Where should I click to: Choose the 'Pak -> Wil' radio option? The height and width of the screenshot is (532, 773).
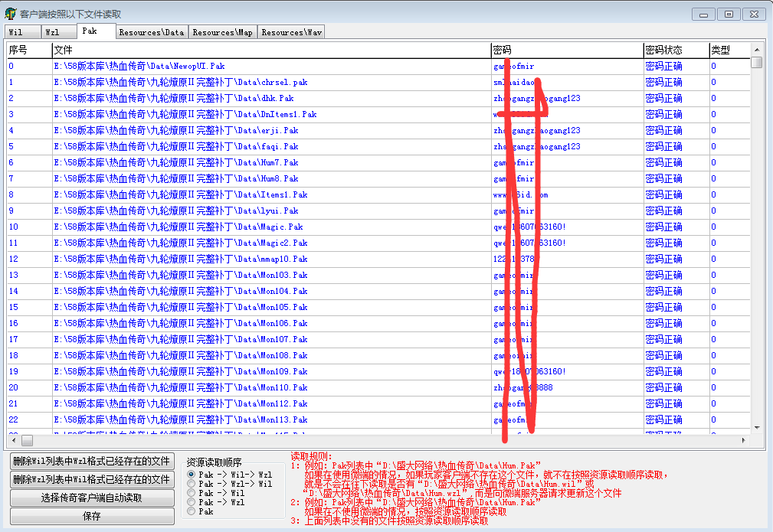(x=192, y=494)
